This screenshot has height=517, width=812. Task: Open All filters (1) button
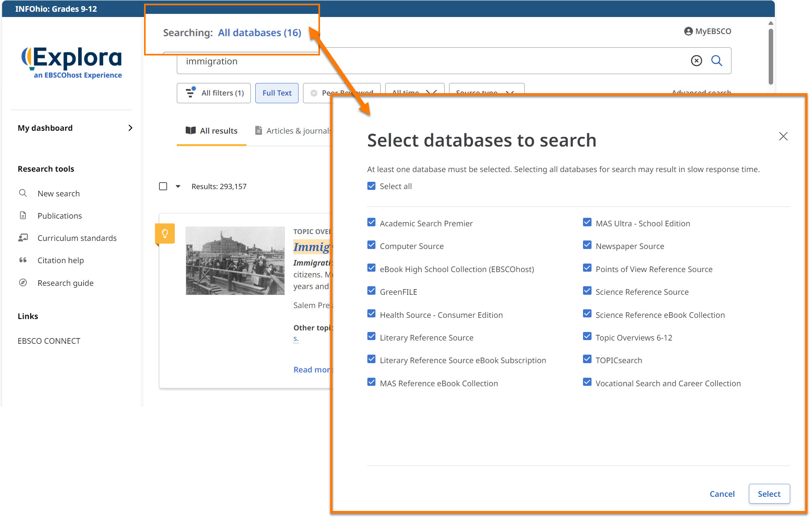pyautogui.click(x=214, y=93)
